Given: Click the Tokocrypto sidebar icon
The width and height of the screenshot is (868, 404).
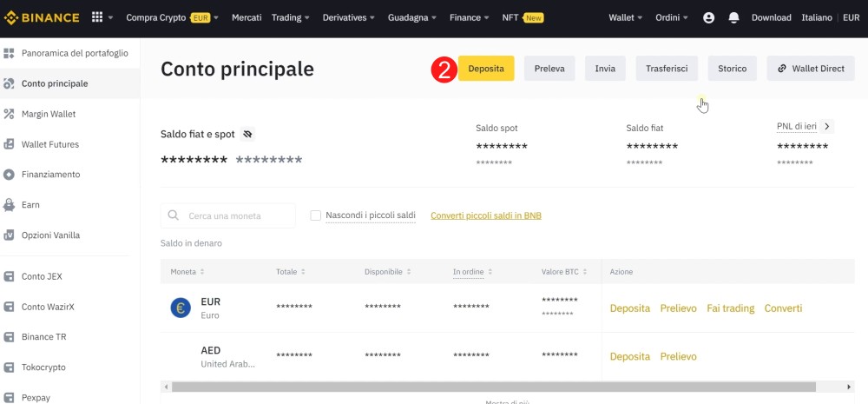Looking at the screenshot, I should click(9, 367).
